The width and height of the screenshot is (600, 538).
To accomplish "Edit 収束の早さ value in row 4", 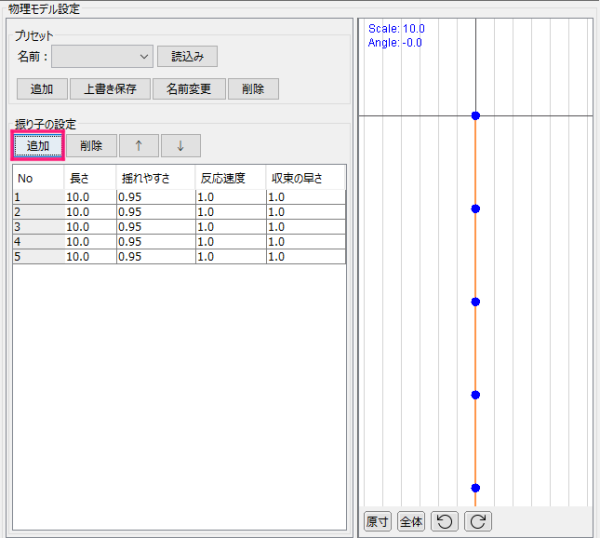I will pos(306,242).
